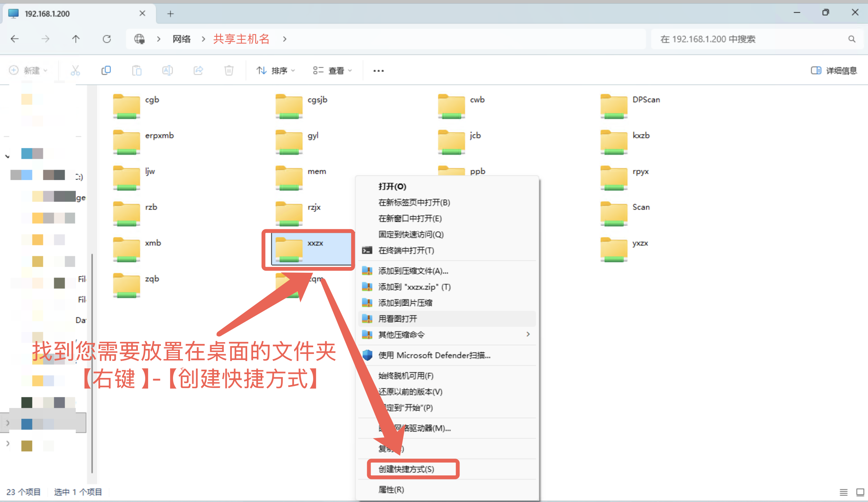Switch to large thumbnails view icon

860,492
